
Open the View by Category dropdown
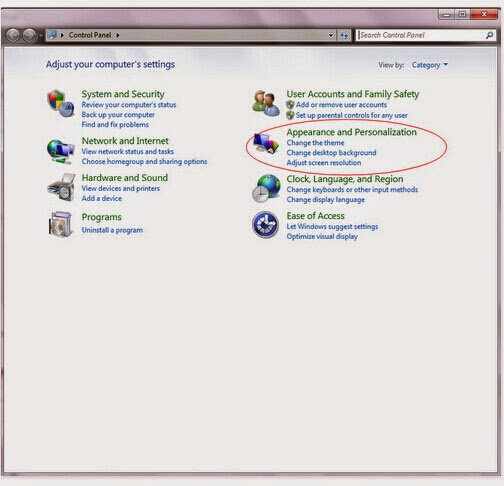430,65
